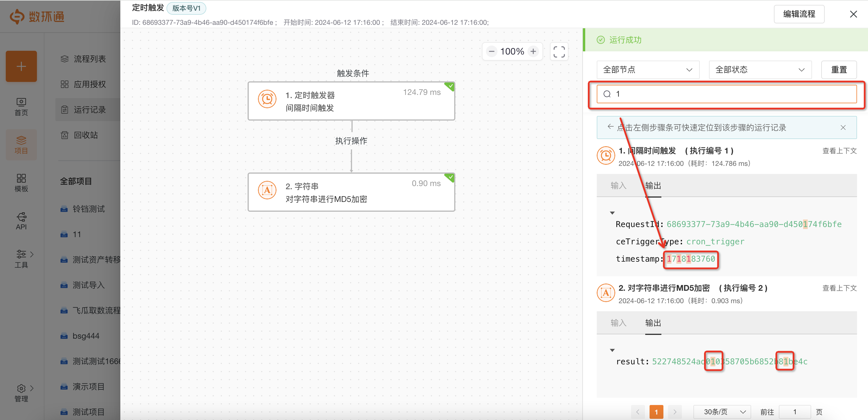Screen dimensions: 868x420
Task: Click the search magnifier icon
Action: (x=607, y=94)
